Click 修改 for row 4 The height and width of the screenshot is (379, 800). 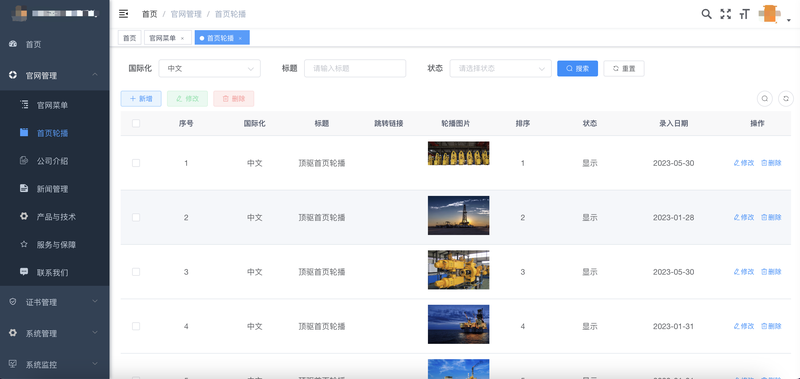pos(744,326)
